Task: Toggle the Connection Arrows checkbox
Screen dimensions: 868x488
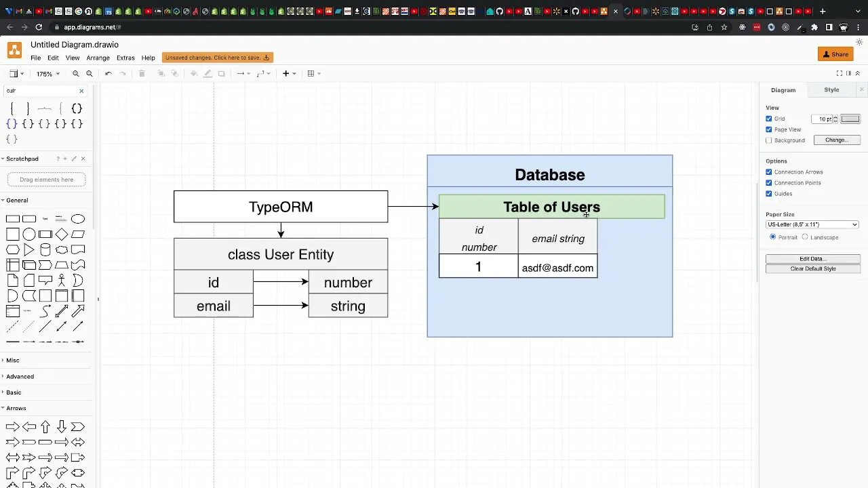Action: [769, 172]
